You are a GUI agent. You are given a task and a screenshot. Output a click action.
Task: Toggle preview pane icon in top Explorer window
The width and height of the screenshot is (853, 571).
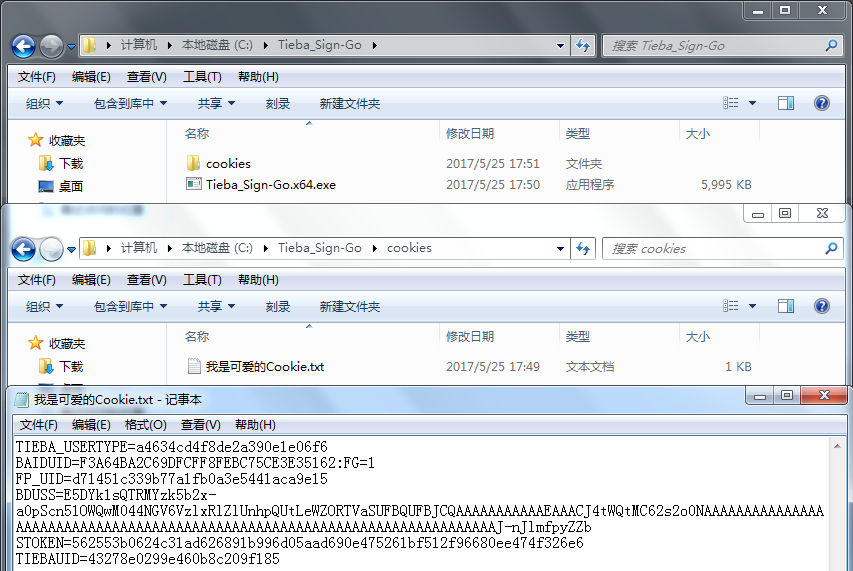click(x=786, y=103)
